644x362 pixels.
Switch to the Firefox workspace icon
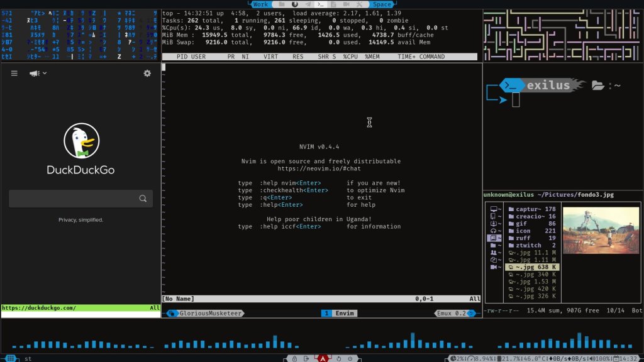click(294, 4)
